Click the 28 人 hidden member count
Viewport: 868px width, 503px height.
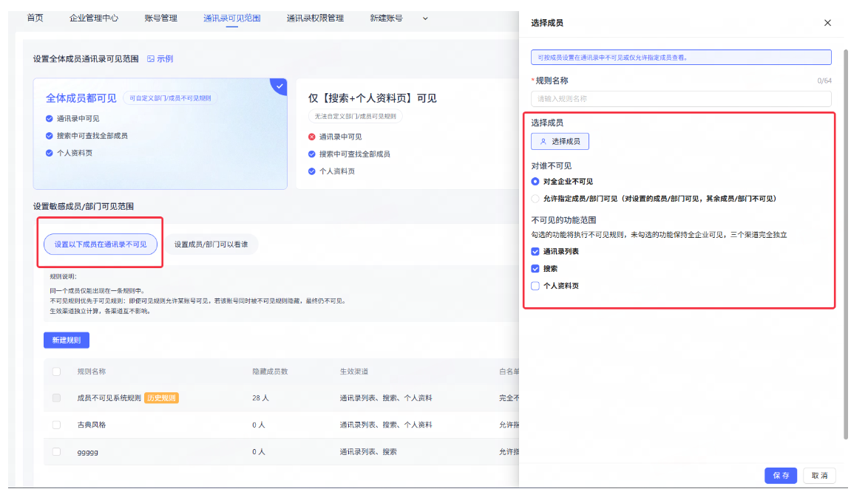pyautogui.click(x=260, y=398)
